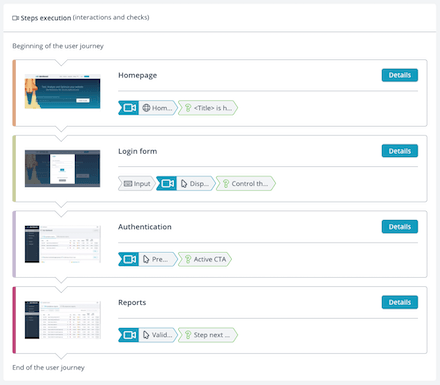Select the '<Title> is h...' check chip

(x=208, y=108)
